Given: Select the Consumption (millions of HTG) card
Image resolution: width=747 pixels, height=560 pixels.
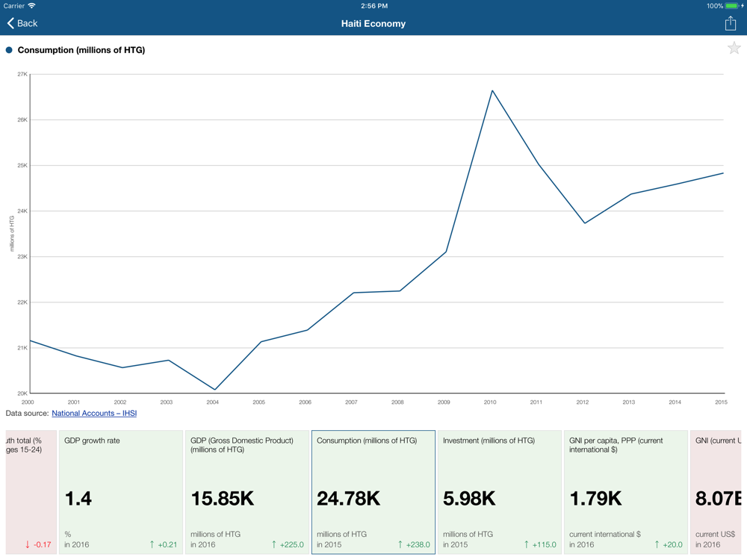Looking at the screenshot, I should 373,492.
